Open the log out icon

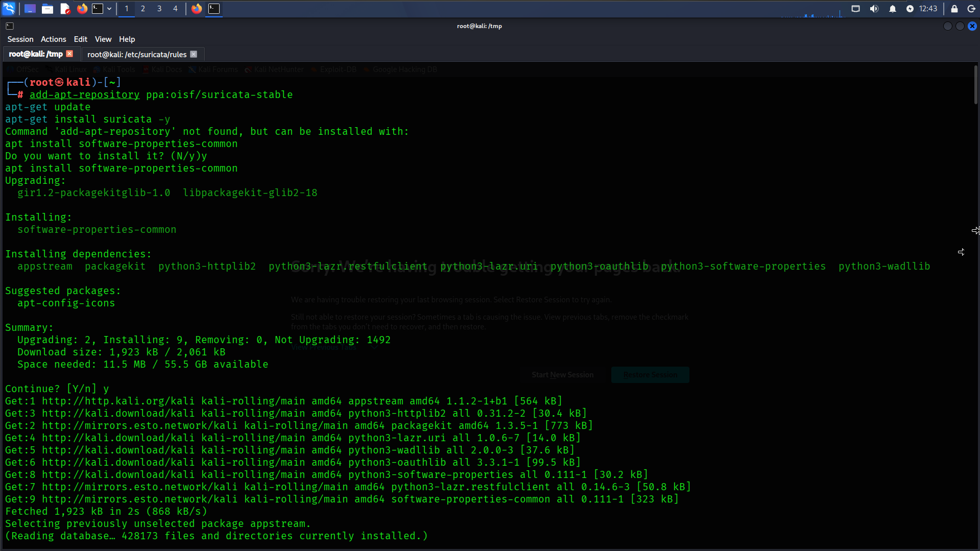coord(971,9)
